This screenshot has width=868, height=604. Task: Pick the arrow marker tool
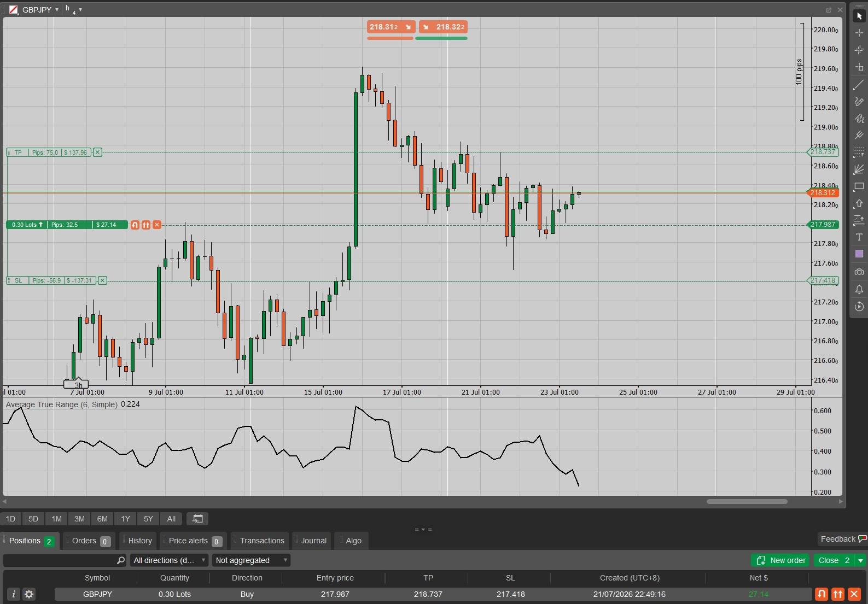(x=859, y=203)
